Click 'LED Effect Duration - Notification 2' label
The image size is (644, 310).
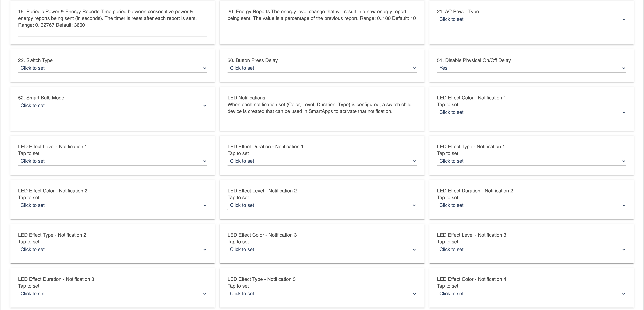coord(475,191)
